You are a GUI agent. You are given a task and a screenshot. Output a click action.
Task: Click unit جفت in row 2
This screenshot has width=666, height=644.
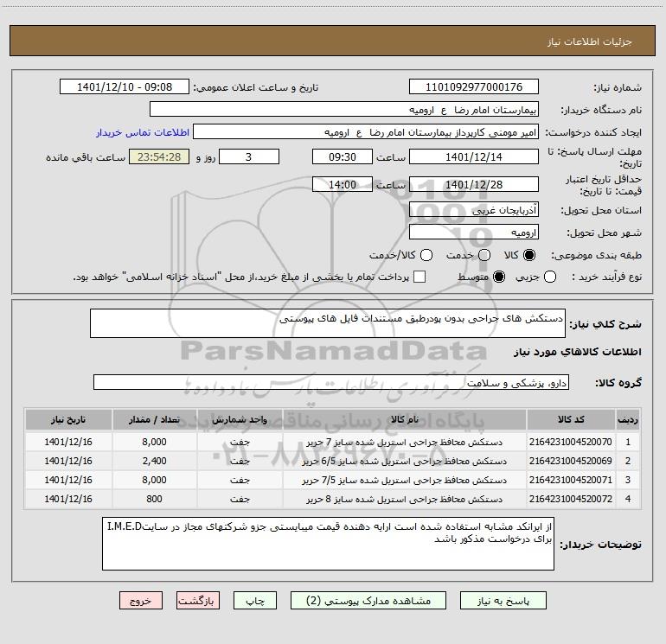[240, 461]
